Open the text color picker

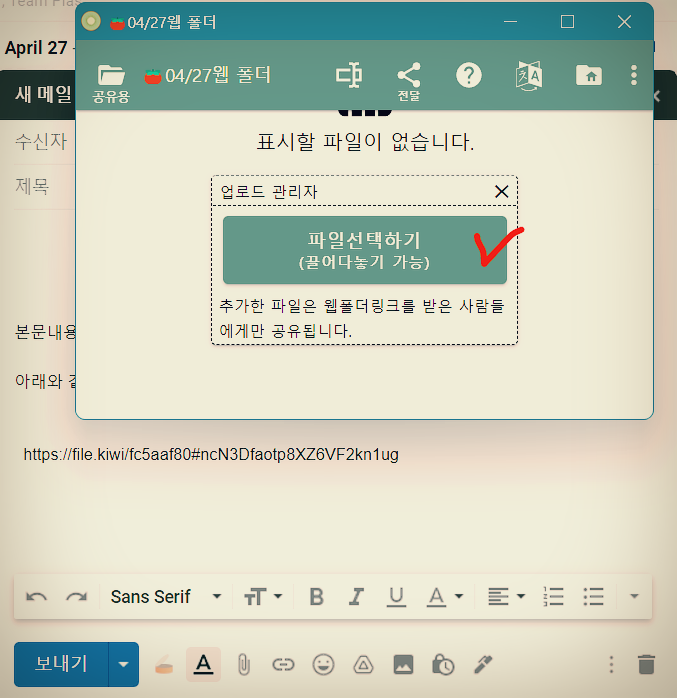(445, 597)
